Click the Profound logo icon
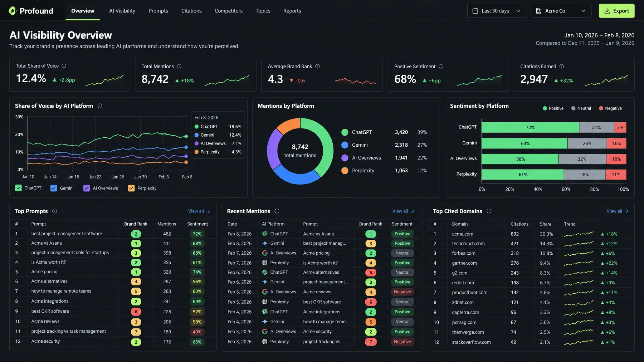 [x=13, y=11]
